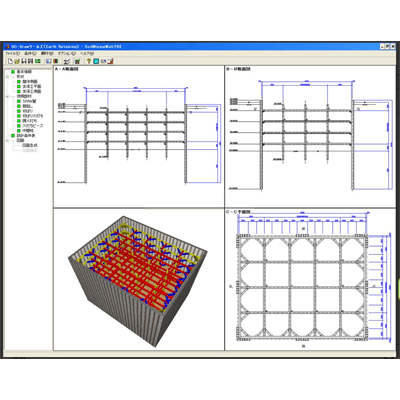Select 火打ちピース in the tree

[x=33, y=126]
